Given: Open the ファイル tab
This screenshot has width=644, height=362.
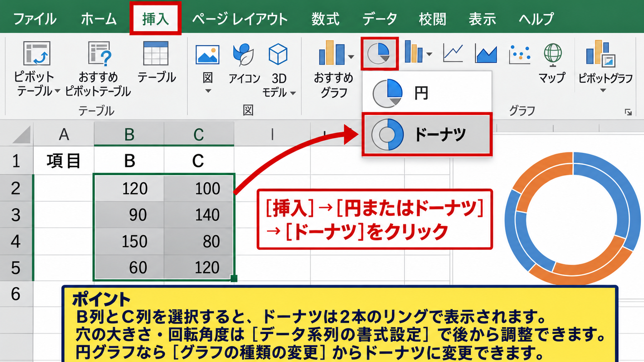Looking at the screenshot, I should point(35,19).
